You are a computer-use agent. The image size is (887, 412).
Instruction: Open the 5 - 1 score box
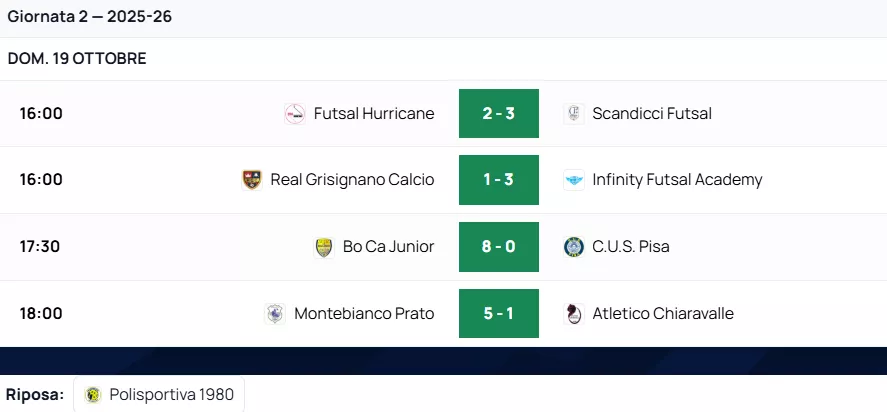tap(498, 314)
